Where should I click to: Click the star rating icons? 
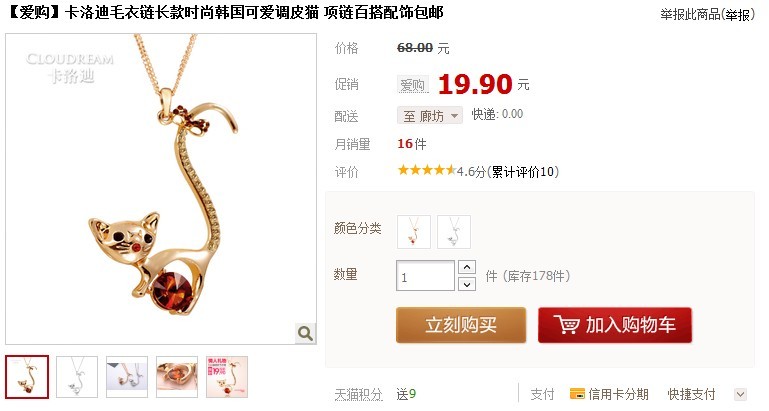click(426, 171)
